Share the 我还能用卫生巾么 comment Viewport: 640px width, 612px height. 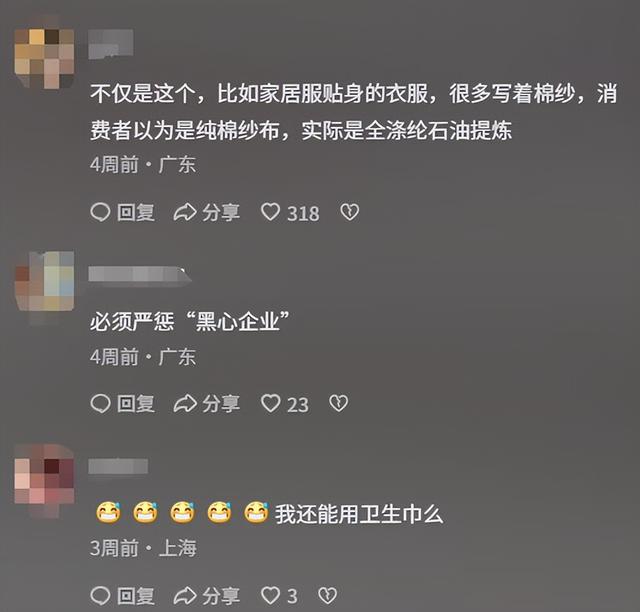tap(207, 596)
